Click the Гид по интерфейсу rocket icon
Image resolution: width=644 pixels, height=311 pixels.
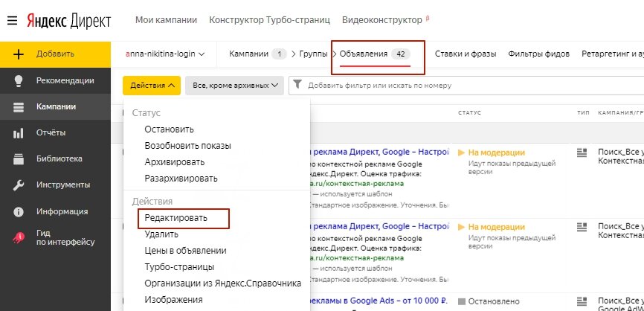pos(19,237)
